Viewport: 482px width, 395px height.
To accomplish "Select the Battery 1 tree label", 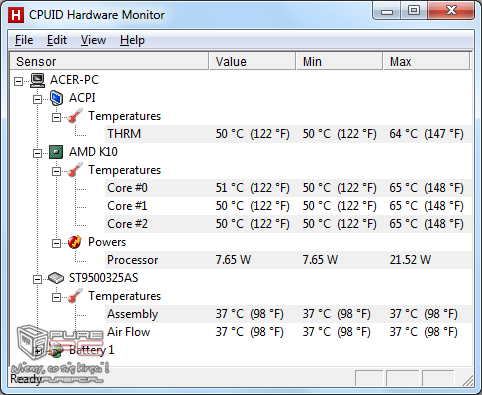I will 92,350.
